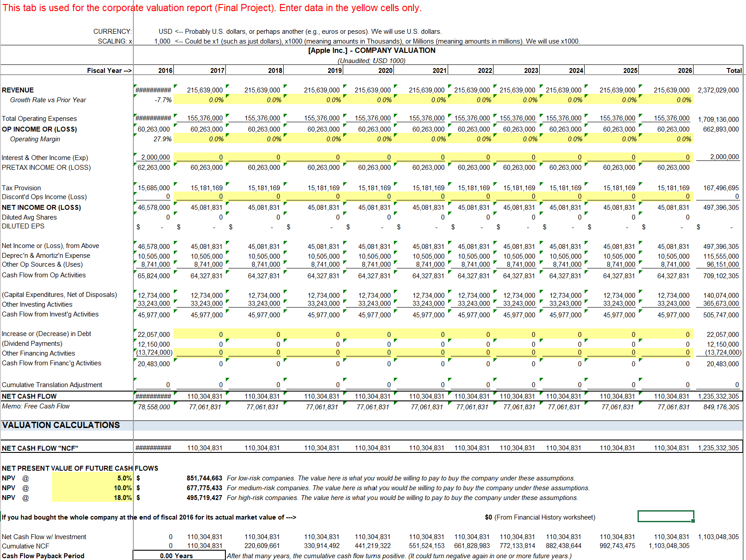Click the REVENUE row label
Screen dimensions: 746x560
pos(18,90)
